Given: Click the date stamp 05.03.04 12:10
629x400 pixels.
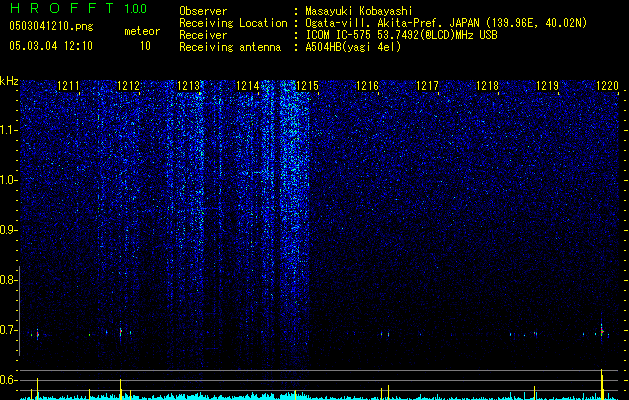Looking at the screenshot, I should [x=51, y=46].
